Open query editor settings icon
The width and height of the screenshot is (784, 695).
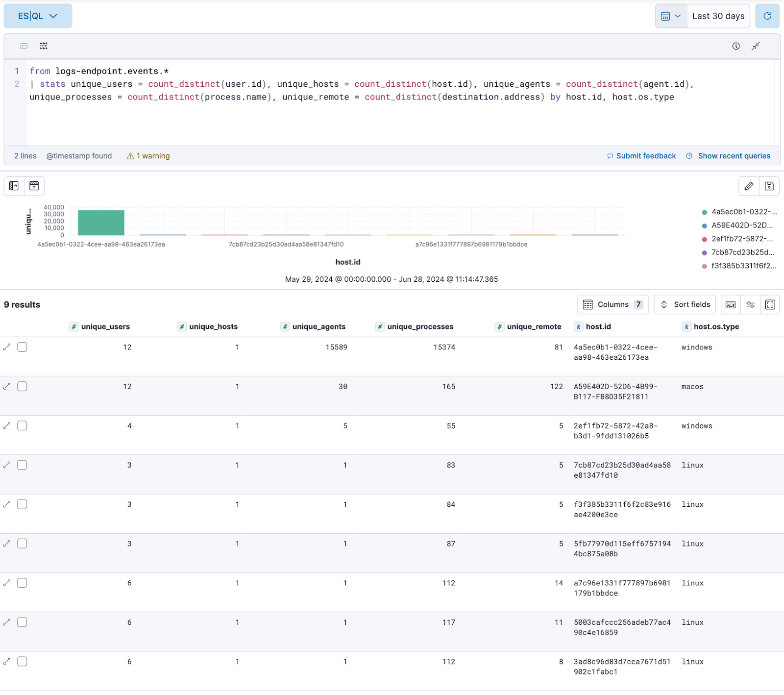[x=44, y=46]
